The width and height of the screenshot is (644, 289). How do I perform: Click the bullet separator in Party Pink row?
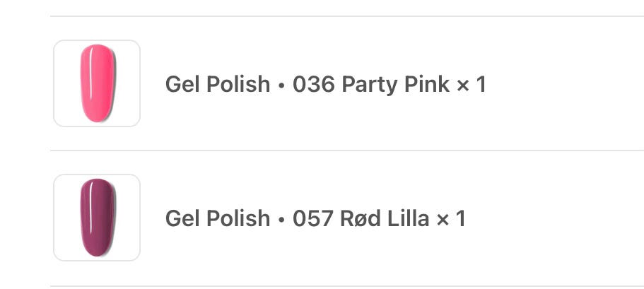281,85
